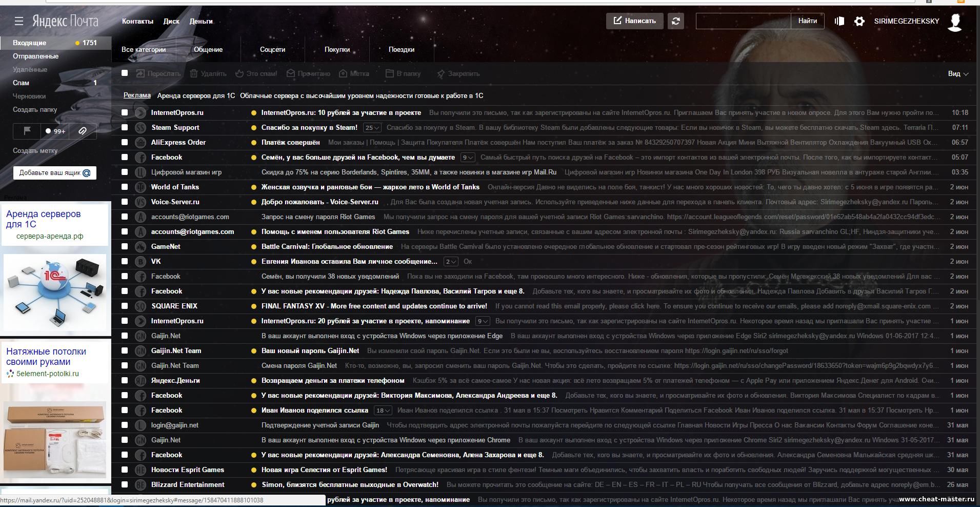Tick the select-all messages checkbox
The image size is (980, 507).
tap(125, 73)
